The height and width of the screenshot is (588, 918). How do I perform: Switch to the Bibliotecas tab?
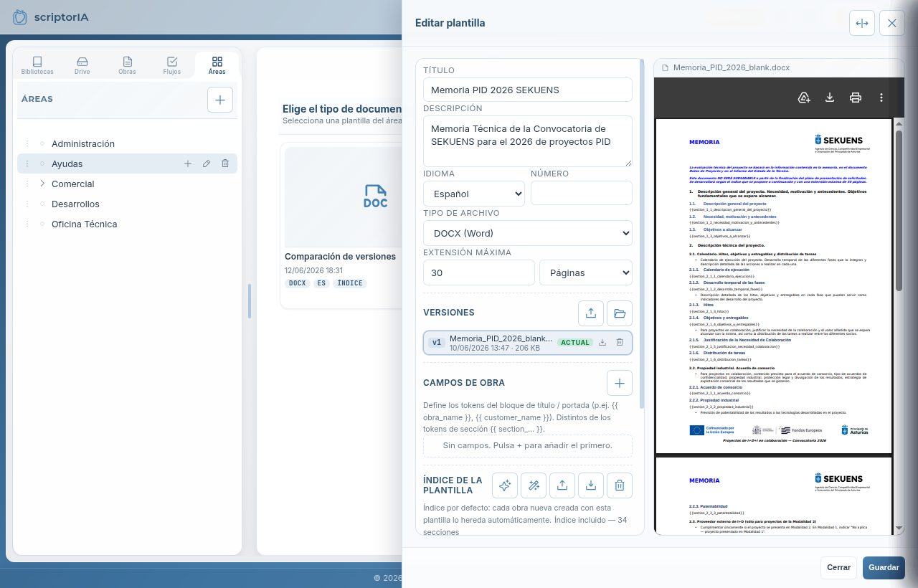point(37,65)
